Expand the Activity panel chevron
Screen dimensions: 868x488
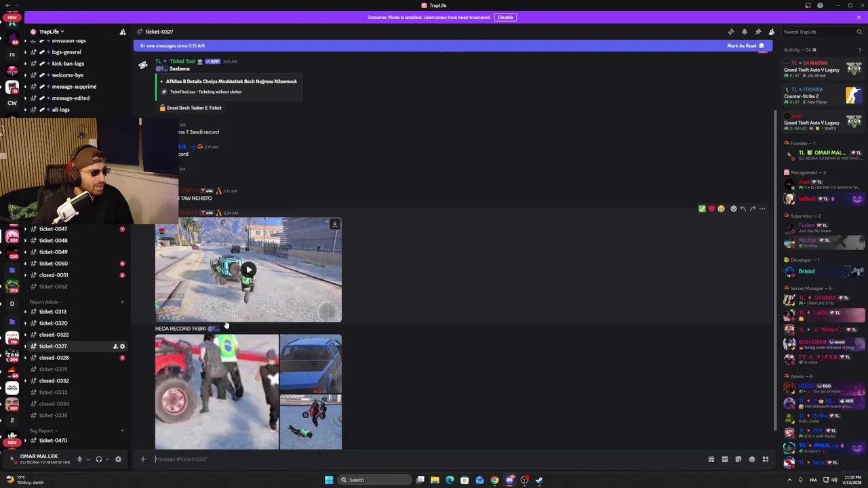860,49
